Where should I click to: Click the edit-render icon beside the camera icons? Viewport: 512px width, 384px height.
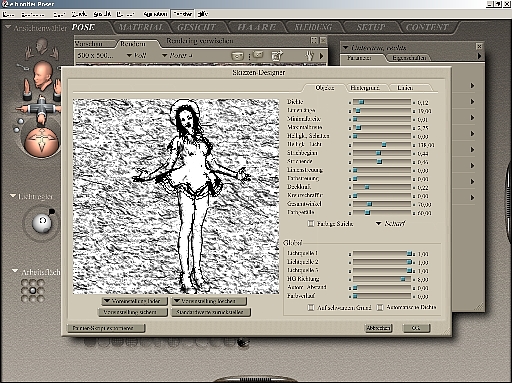click(x=277, y=56)
